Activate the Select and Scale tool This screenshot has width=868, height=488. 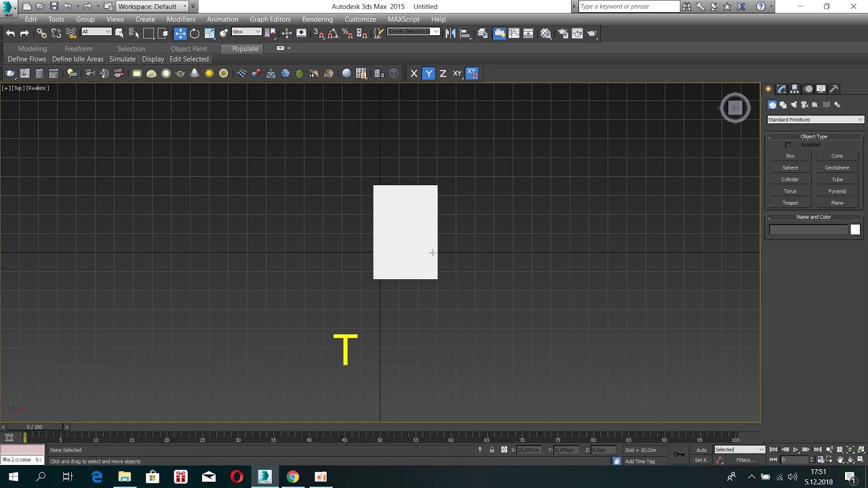[x=210, y=33]
